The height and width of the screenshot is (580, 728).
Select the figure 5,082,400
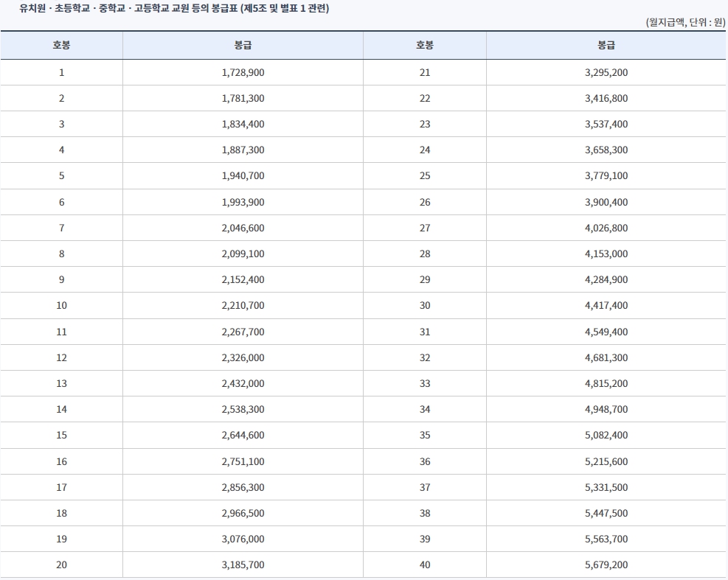pos(606,435)
